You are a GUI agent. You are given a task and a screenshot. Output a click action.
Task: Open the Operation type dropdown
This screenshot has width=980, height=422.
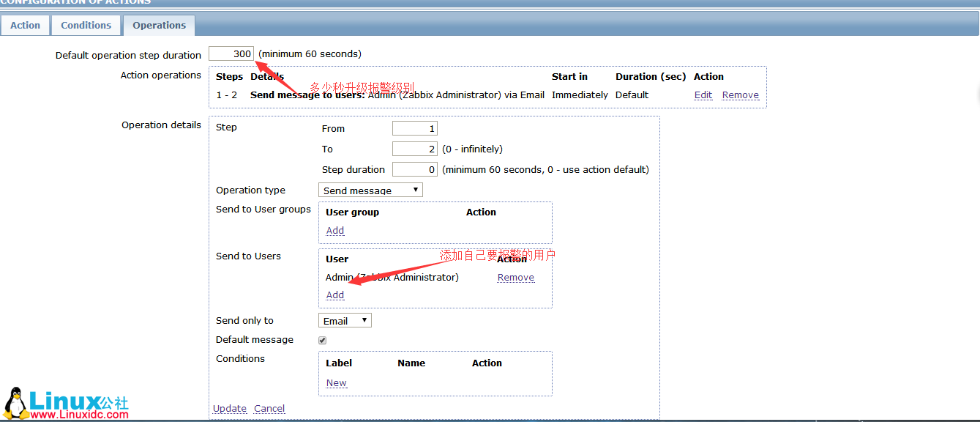pos(370,189)
